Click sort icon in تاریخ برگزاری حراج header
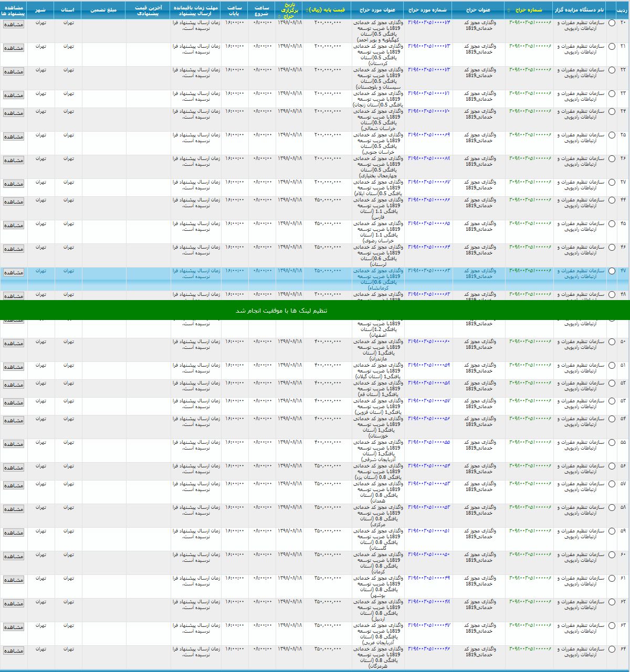 tap(280, 16)
